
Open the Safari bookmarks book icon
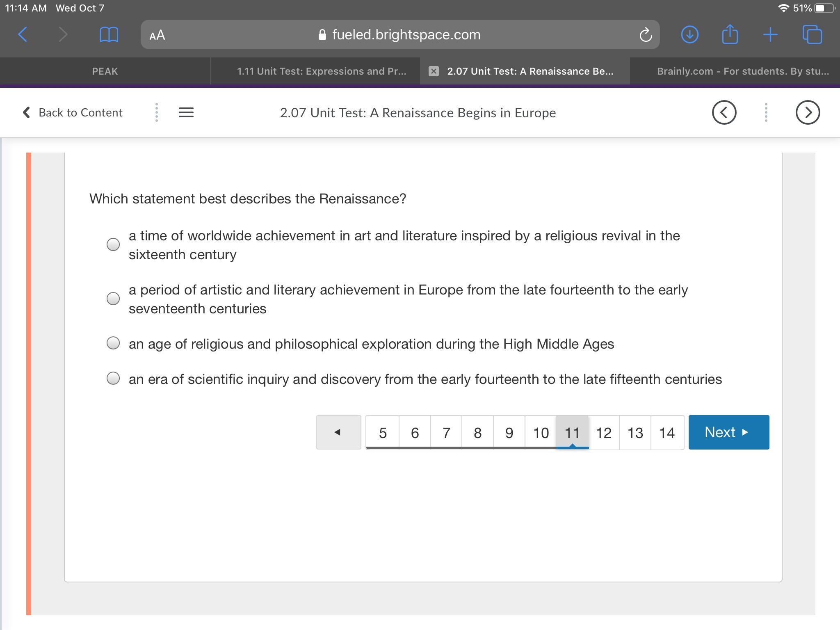[109, 34]
